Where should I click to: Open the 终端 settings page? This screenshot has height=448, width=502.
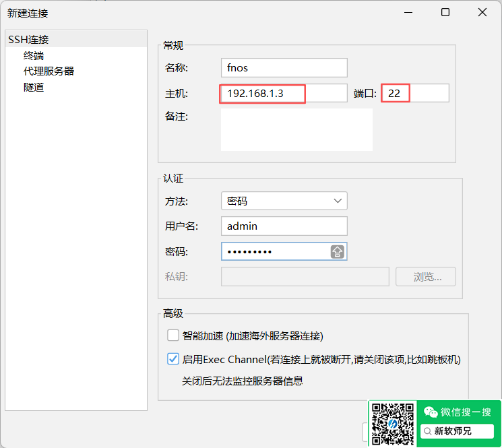[34, 55]
